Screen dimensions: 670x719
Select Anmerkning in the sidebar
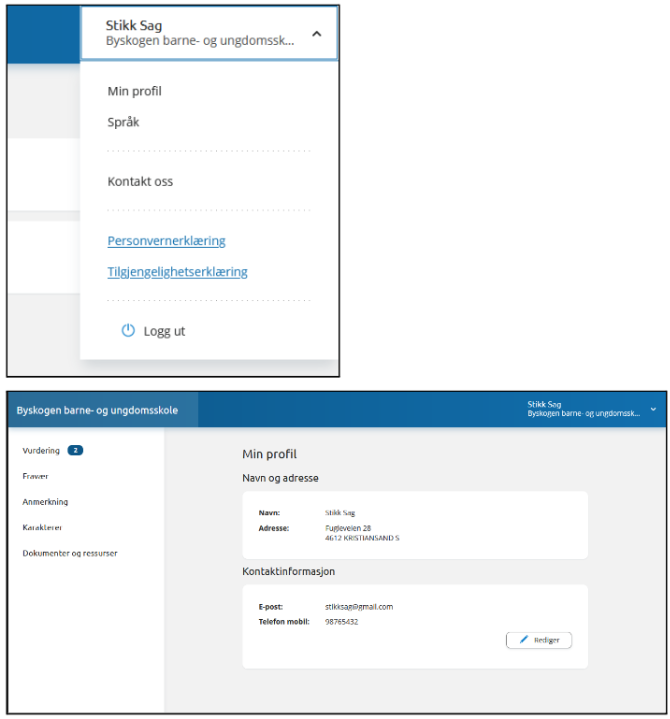[45, 502]
